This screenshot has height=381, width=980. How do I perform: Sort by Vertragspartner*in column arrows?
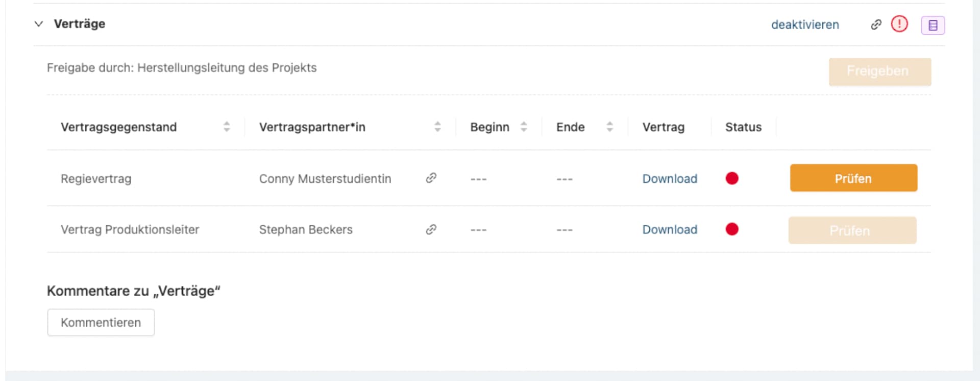tap(437, 127)
